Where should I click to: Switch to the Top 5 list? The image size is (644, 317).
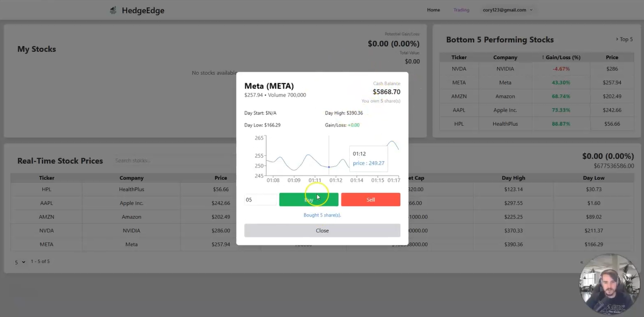[x=624, y=39]
